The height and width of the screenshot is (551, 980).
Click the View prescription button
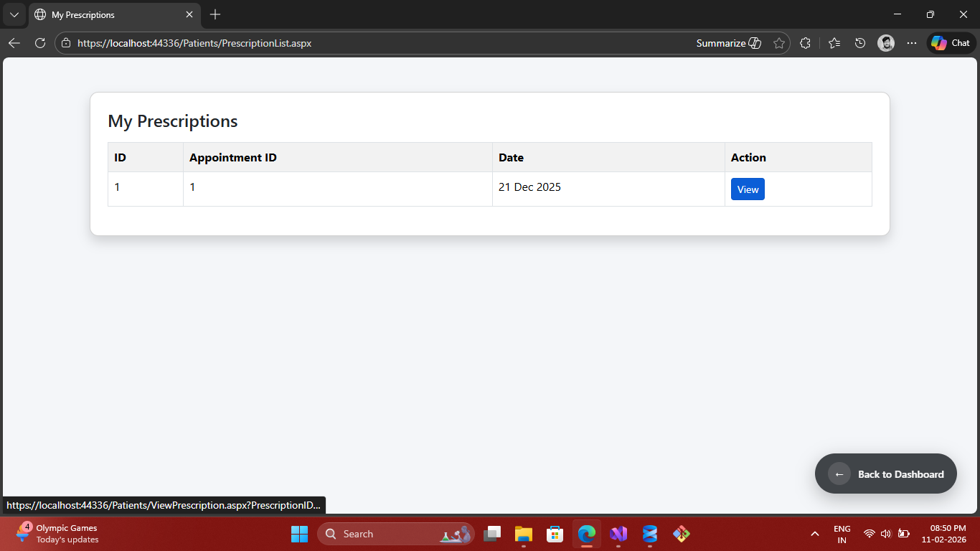point(748,189)
